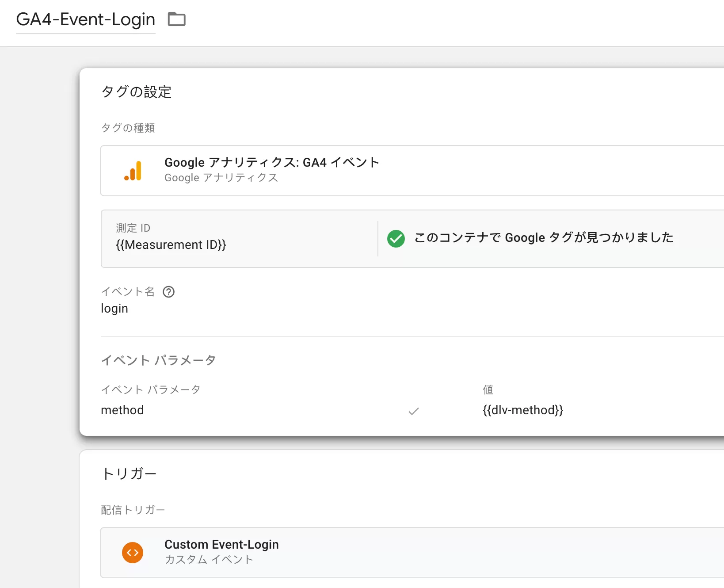
Task: Click the タグの設定 section heading
Action: (x=137, y=92)
